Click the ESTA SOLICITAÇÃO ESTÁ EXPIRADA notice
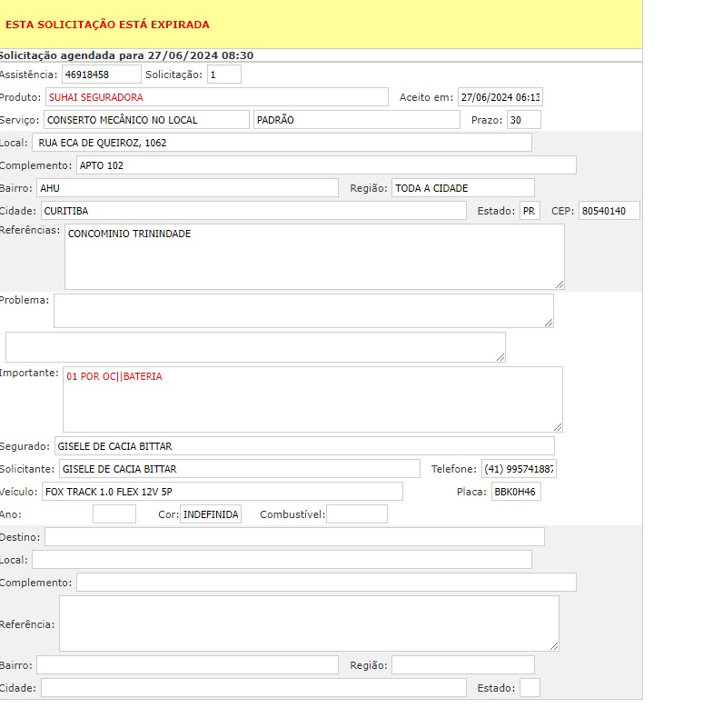The width and height of the screenshot is (703, 728). (107, 25)
